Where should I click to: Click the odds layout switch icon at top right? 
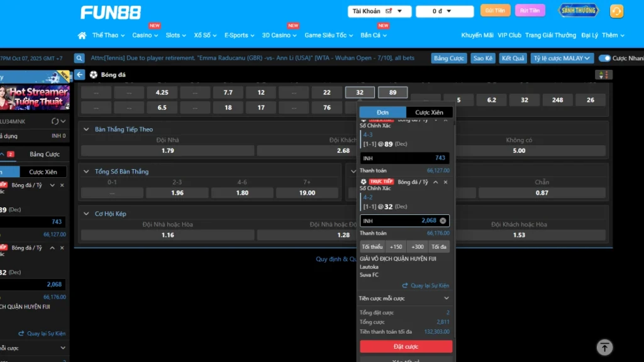pyautogui.click(x=603, y=75)
